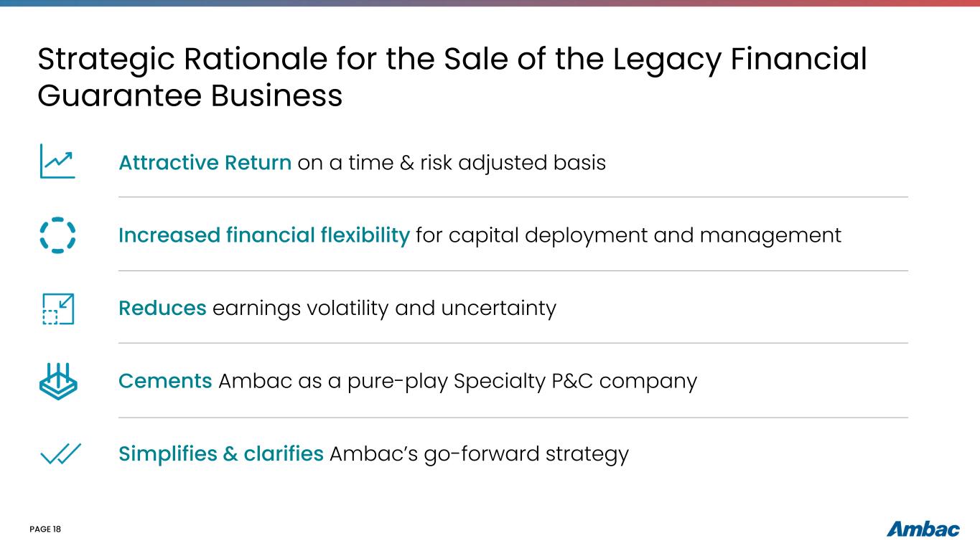Click "for capital deployment and management" text
Image resolution: width=980 pixels, height=551 pixels.
628,235
